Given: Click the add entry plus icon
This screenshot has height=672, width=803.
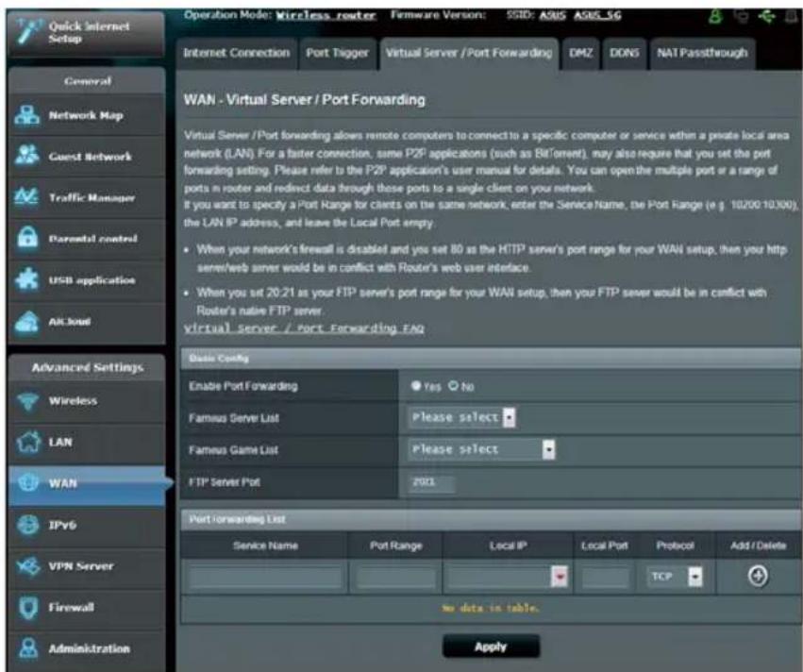Looking at the screenshot, I should click(x=758, y=577).
